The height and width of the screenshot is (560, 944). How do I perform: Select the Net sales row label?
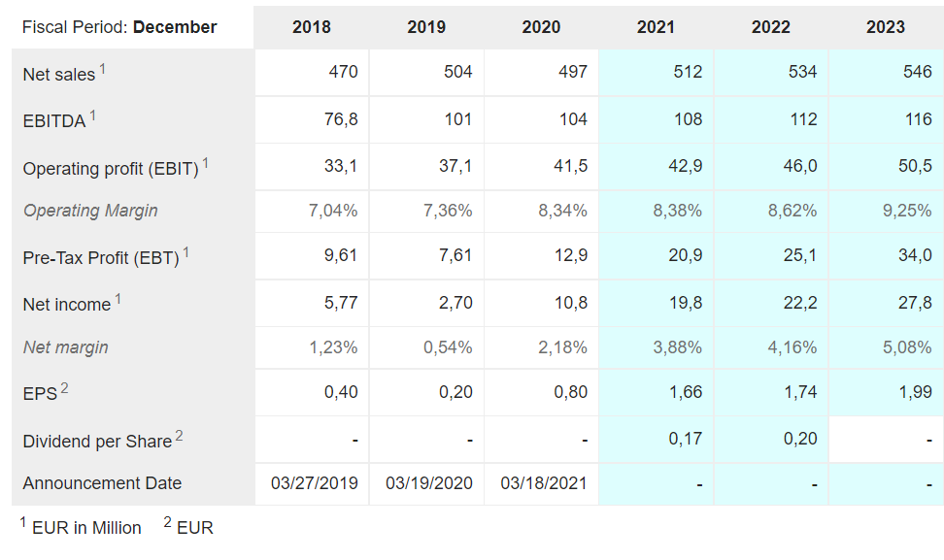click(x=59, y=75)
